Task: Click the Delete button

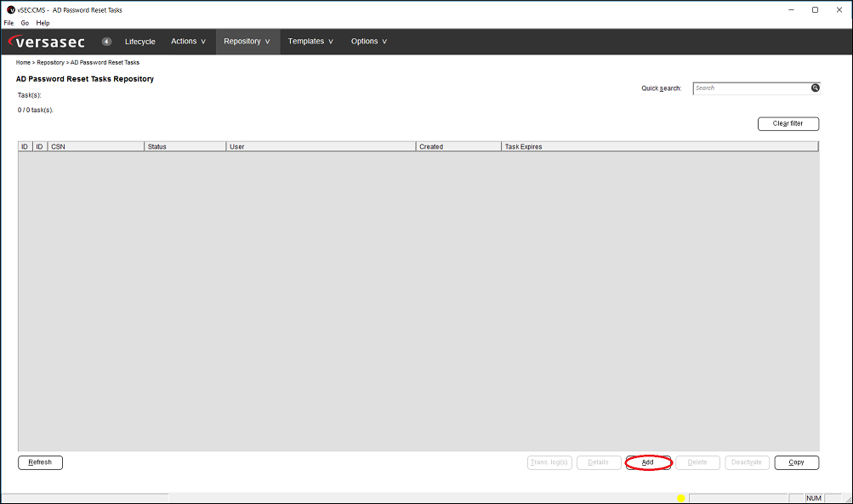Action: (697, 462)
